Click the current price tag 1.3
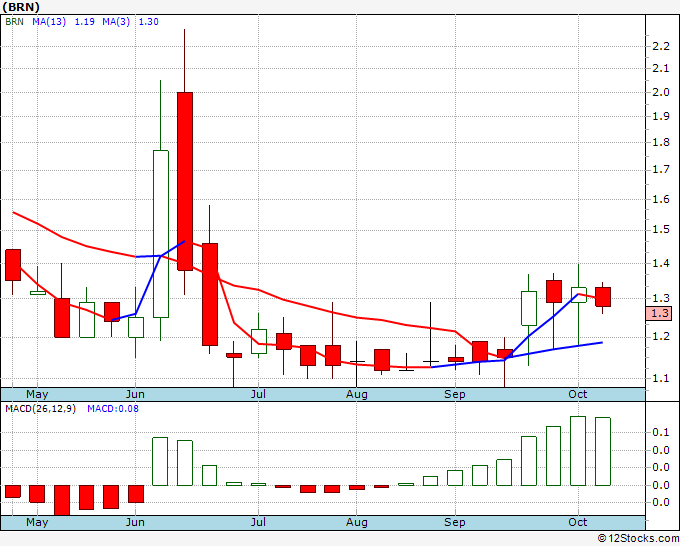 pyautogui.click(x=661, y=313)
